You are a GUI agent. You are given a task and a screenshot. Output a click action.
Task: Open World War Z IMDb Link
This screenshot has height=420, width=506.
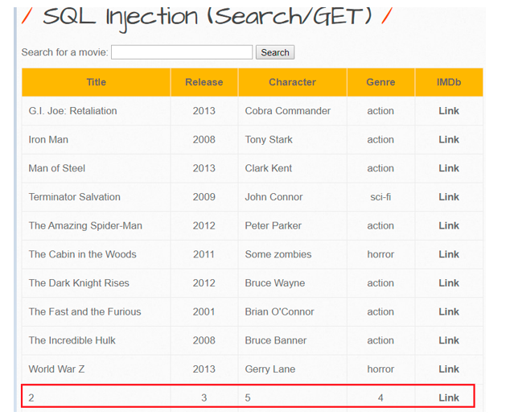[x=448, y=369]
